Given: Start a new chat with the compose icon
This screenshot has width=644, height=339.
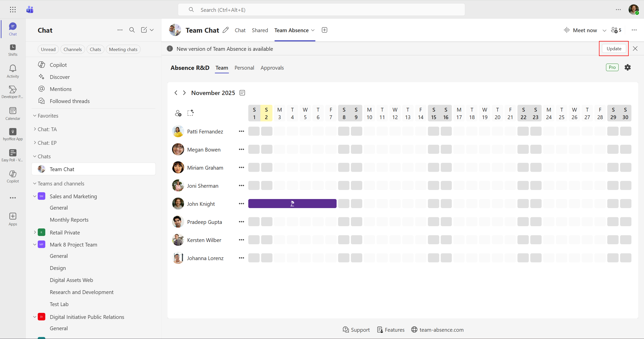Looking at the screenshot, I should (144, 30).
